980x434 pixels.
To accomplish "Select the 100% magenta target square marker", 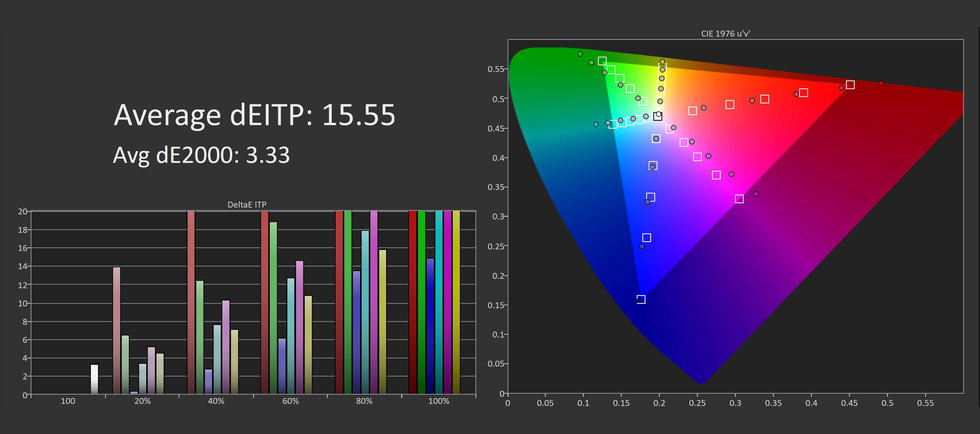I will click(x=739, y=199).
